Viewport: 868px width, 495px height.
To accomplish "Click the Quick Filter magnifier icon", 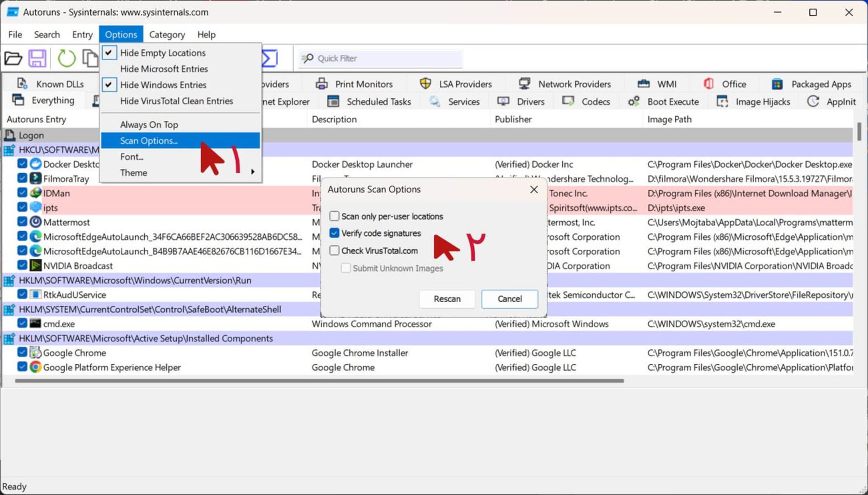I will (308, 58).
